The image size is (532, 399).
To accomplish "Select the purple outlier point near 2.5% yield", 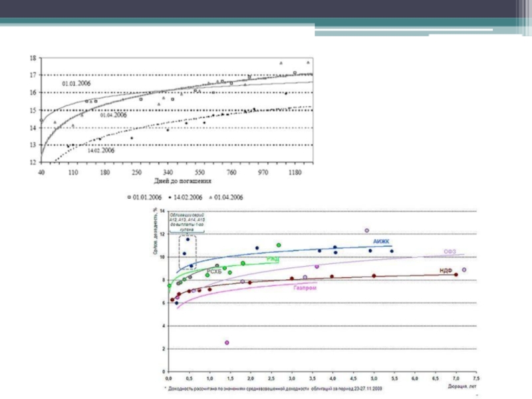I will click(x=227, y=342).
